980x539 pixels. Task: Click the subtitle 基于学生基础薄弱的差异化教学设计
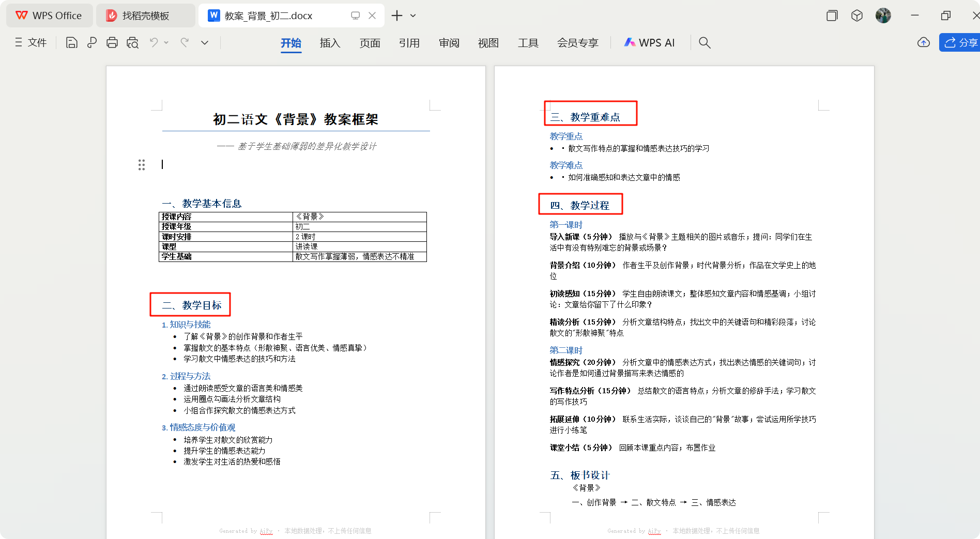tap(307, 146)
